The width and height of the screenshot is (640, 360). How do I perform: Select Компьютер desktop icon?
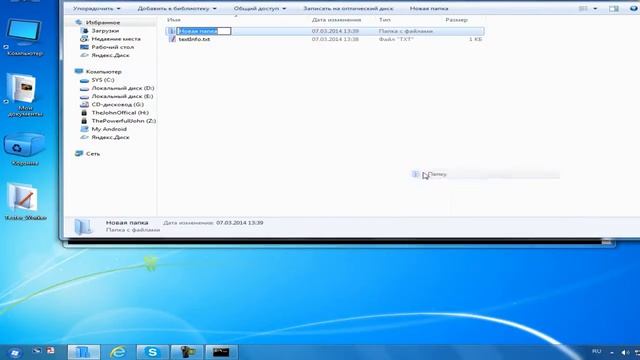[x=24, y=37]
